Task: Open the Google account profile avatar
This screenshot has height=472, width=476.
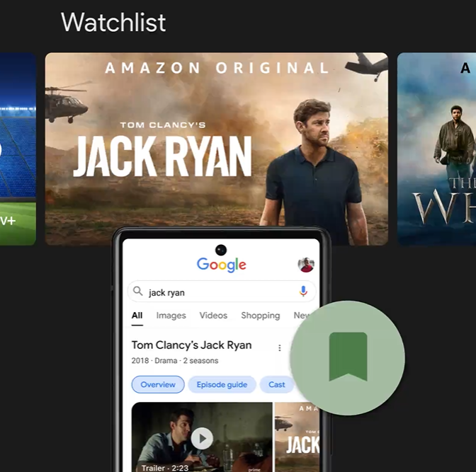Action: point(306,265)
